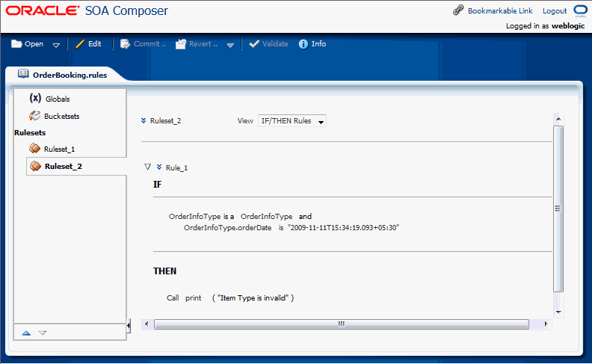
Task: Click the Commit icon
Action: click(125, 44)
